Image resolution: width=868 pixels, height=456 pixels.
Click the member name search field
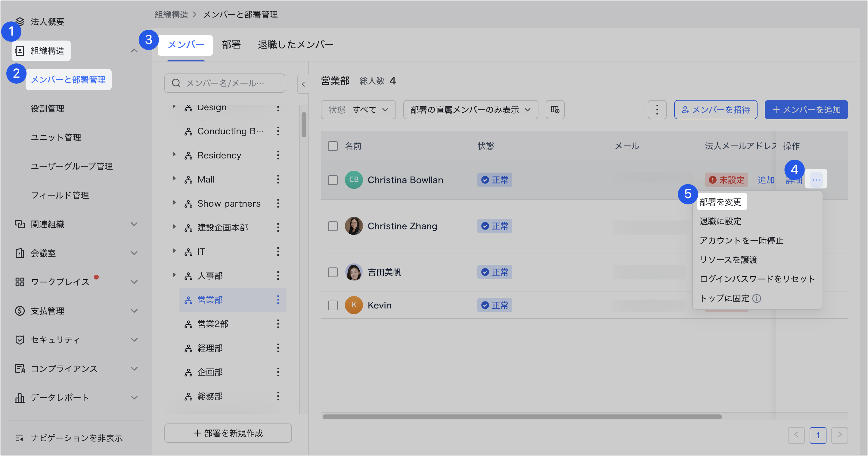(225, 83)
